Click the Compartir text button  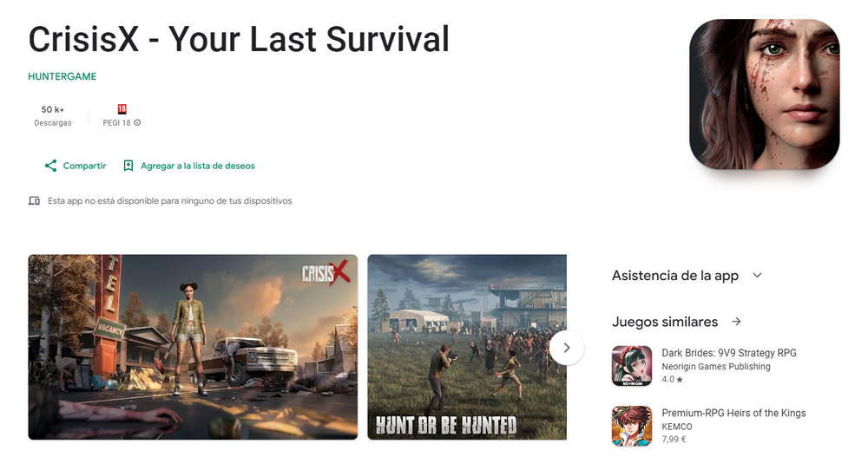coord(84,166)
